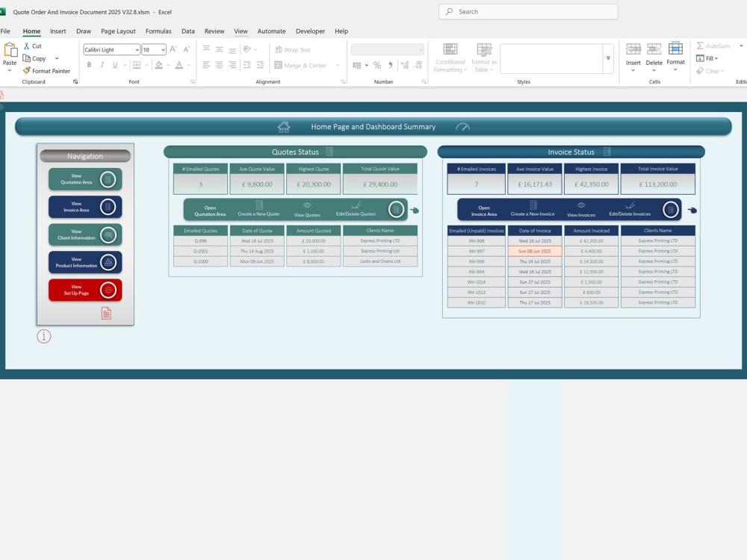Open Conditional Formatting menu
Image resolution: width=747 pixels, height=560 pixels.
pyautogui.click(x=450, y=58)
